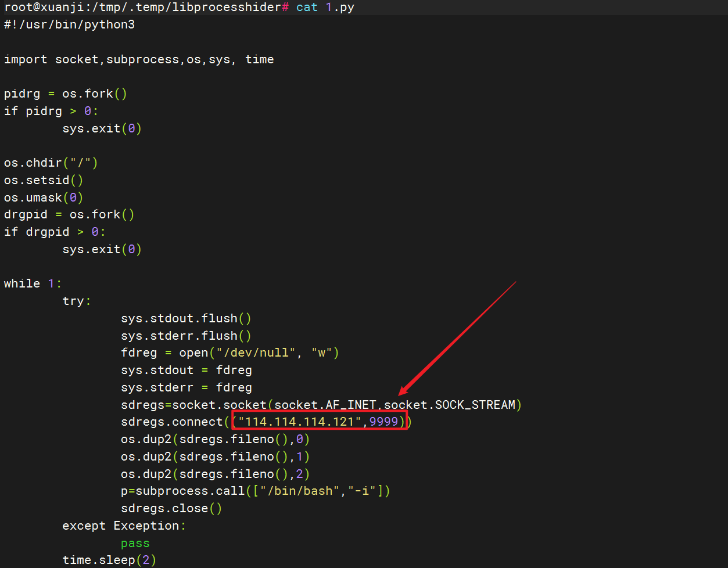Click the line 'while 1:'
Screen dimensions: 728x568
point(33,283)
